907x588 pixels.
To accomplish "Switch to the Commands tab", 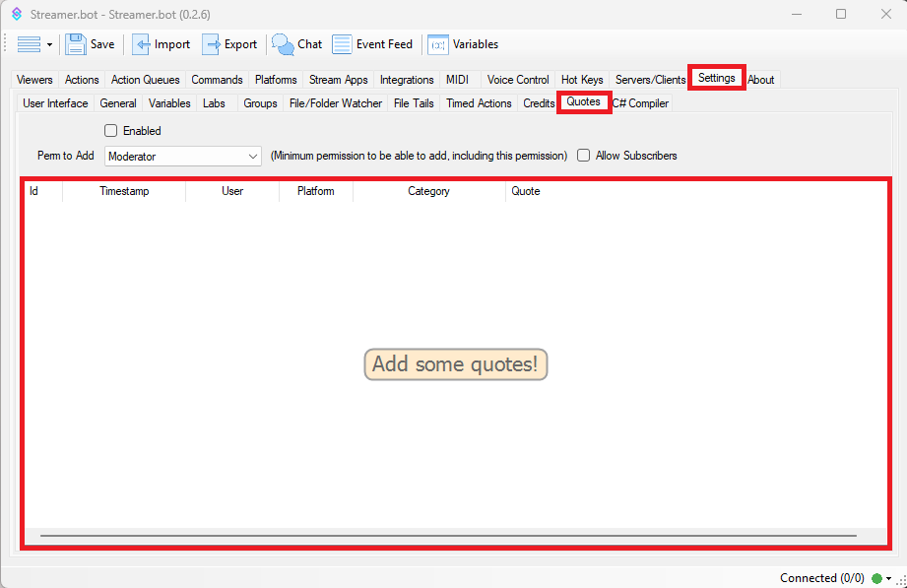I will tap(217, 80).
